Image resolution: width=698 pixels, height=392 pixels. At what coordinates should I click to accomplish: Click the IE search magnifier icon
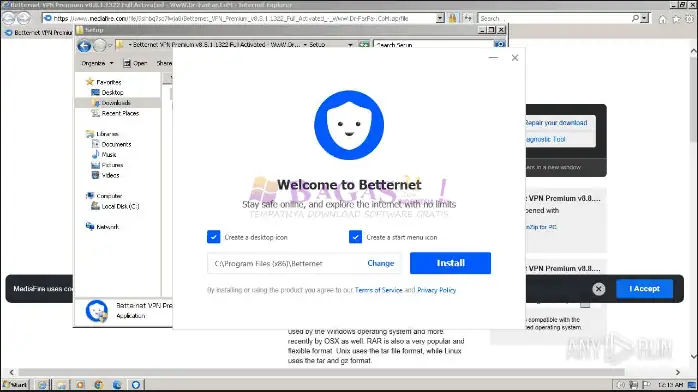(635, 18)
